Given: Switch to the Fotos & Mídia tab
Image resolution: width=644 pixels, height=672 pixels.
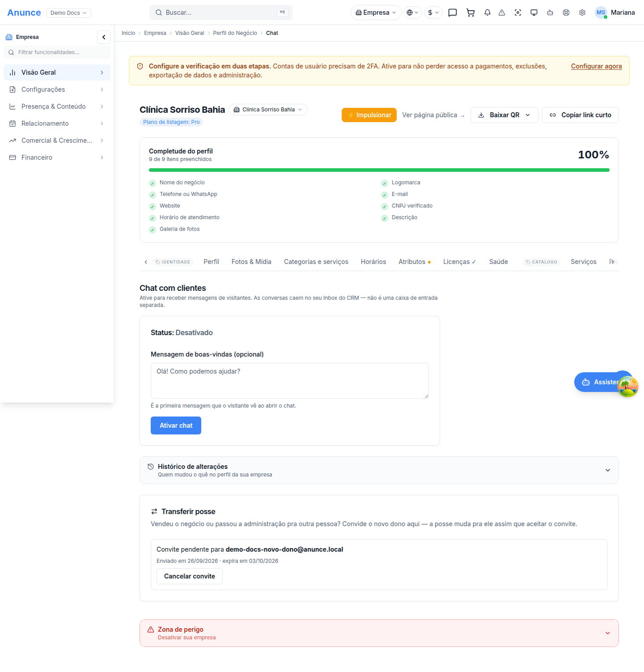Looking at the screenshot, I should pos(251,262).
